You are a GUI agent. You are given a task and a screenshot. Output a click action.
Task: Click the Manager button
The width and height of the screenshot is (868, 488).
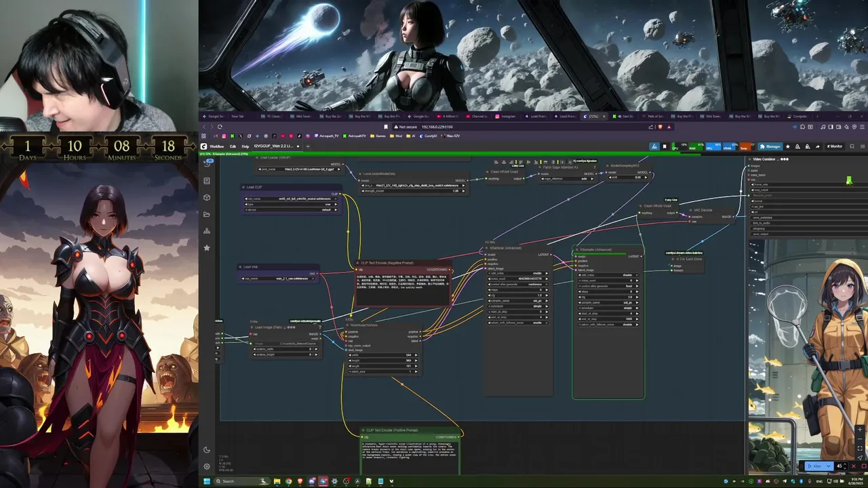(x=771, y=146)
